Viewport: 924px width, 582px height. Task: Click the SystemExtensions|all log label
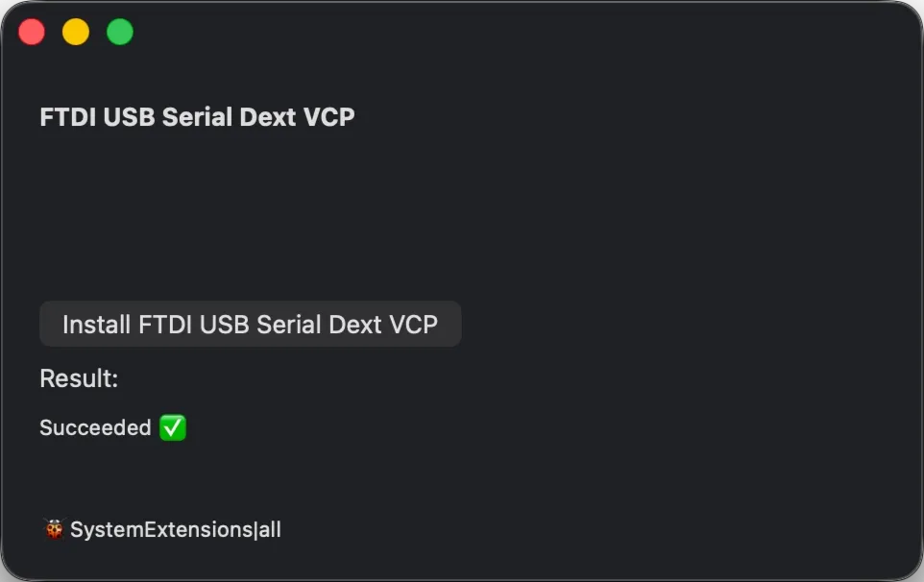click(x=175, y=529)
